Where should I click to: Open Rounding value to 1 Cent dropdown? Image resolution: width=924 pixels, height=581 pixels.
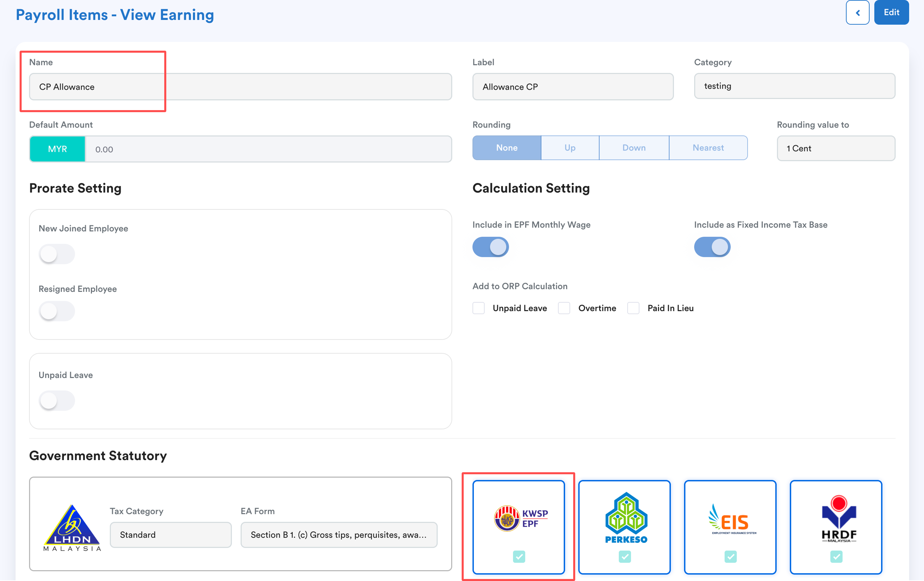pos(836,148)
